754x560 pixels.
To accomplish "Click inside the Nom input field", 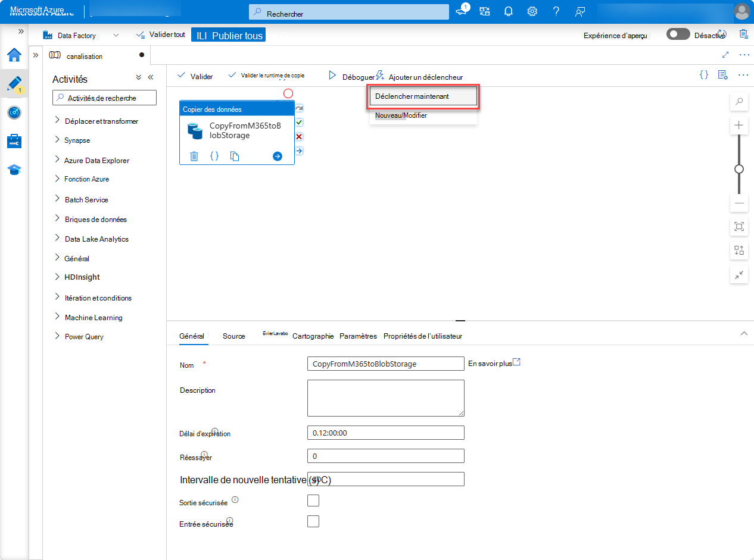I will [x=385, y=363].
